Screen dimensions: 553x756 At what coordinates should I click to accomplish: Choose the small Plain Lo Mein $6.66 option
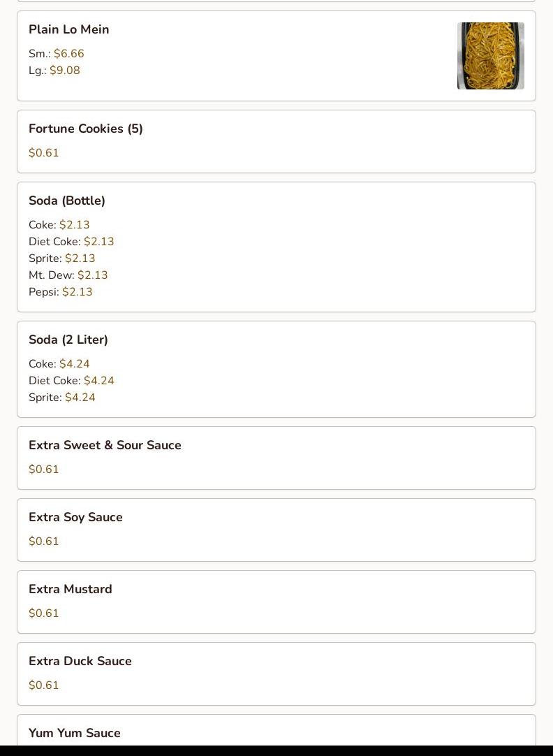point(57,54)
